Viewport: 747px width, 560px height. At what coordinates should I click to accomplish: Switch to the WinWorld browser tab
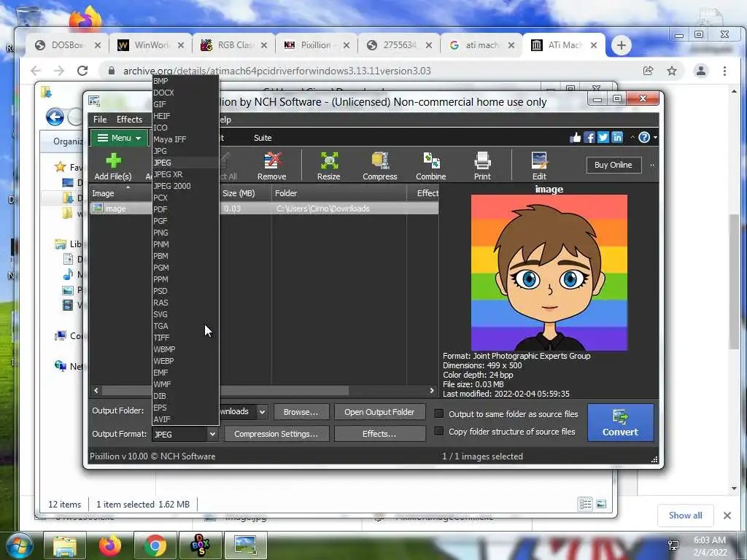coord(150,45)
